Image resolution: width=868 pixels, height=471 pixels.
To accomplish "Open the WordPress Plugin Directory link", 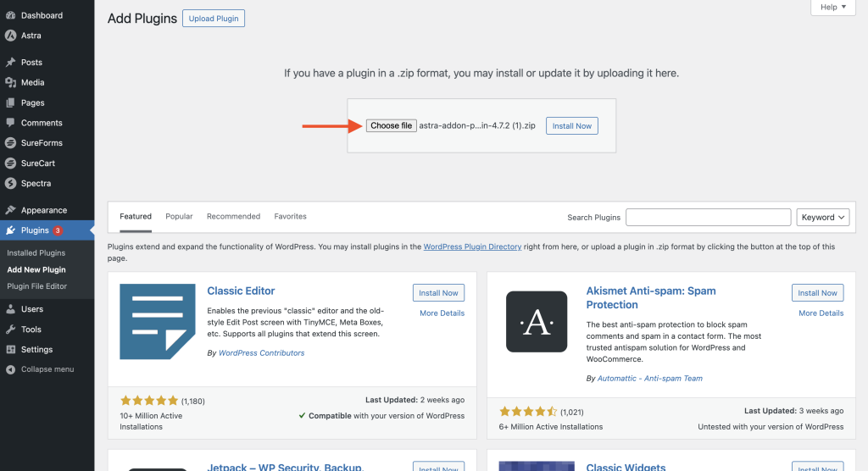I will pyautogui.click(x=472, y=247).
